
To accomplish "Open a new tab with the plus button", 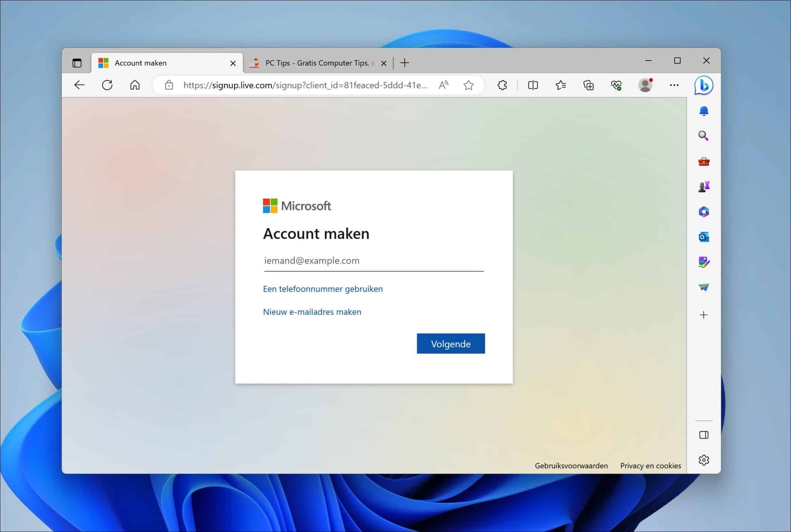I will point(404,63).
